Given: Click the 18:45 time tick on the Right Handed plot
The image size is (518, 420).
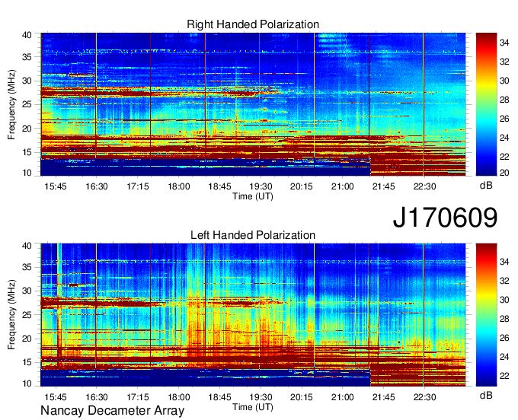Looking at the screenshot, I should point(219,186).
